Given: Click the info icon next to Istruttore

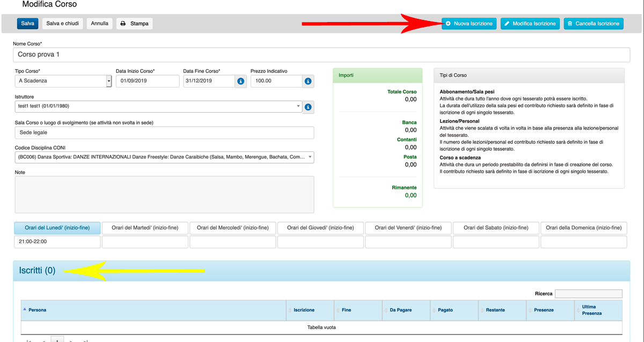Looking at the screenshot, I should coord(308,107).
